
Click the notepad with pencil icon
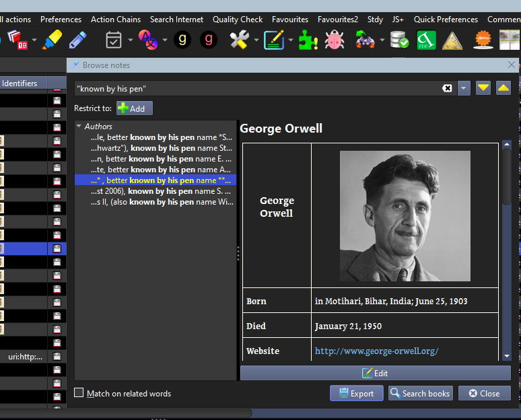point(274,40)
